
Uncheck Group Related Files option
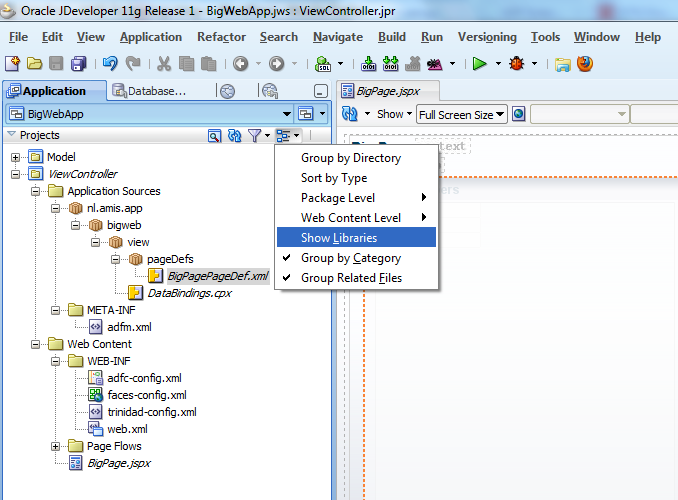click(351, 278)
